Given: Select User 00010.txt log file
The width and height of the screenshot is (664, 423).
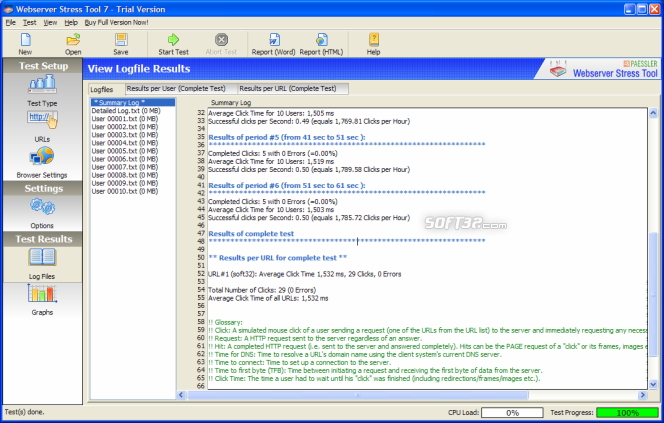Looking at the screenshot, I should (124, 191).
